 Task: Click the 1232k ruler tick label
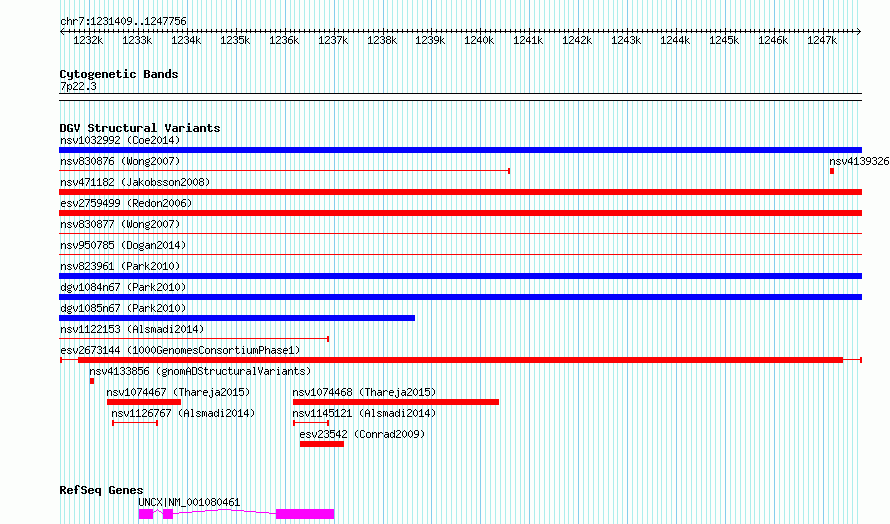coord(88,40)
